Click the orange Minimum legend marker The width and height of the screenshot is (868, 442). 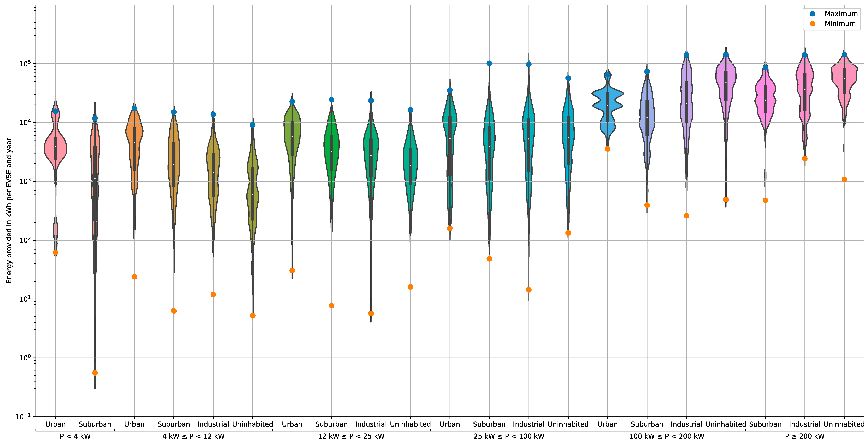(x=812, y=24)
